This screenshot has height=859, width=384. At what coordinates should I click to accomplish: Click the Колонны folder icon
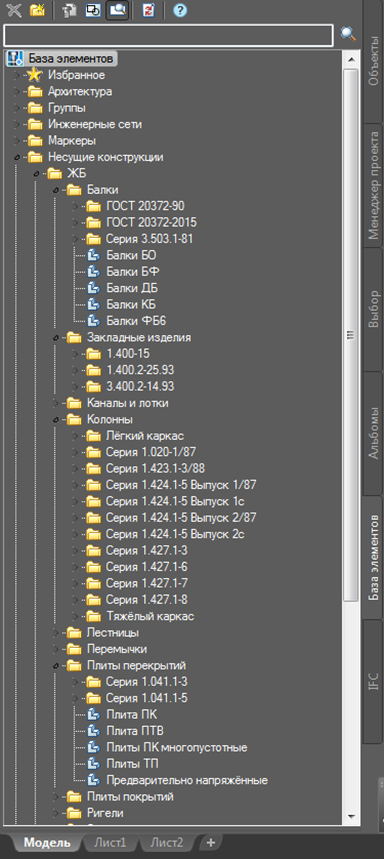pos(74,420)
